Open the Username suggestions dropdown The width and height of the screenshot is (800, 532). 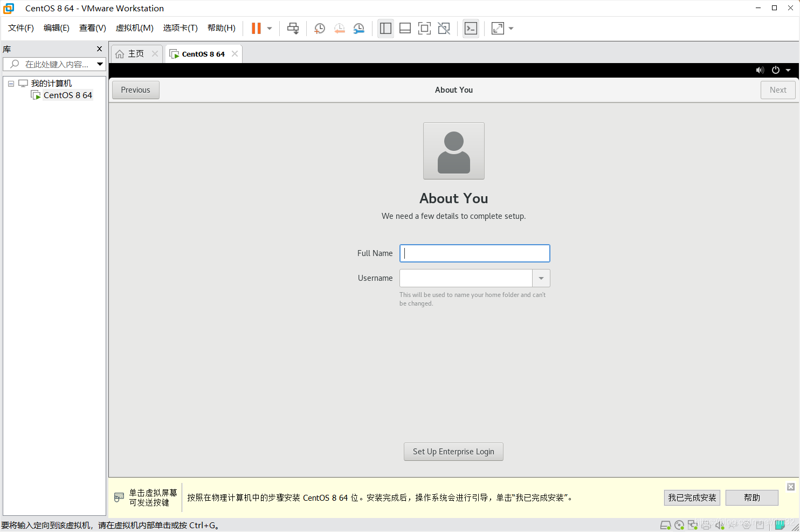541,278
